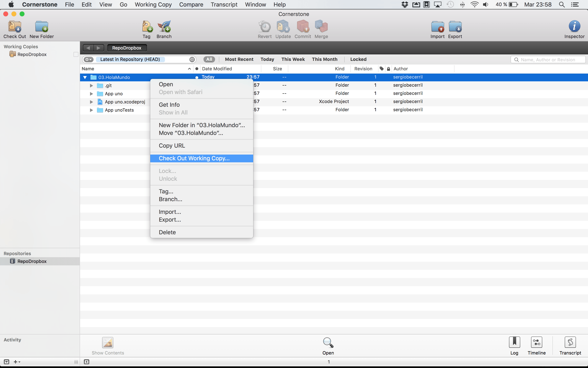
Task: Expand the App uno folder
Action: [x=91, y=94]
